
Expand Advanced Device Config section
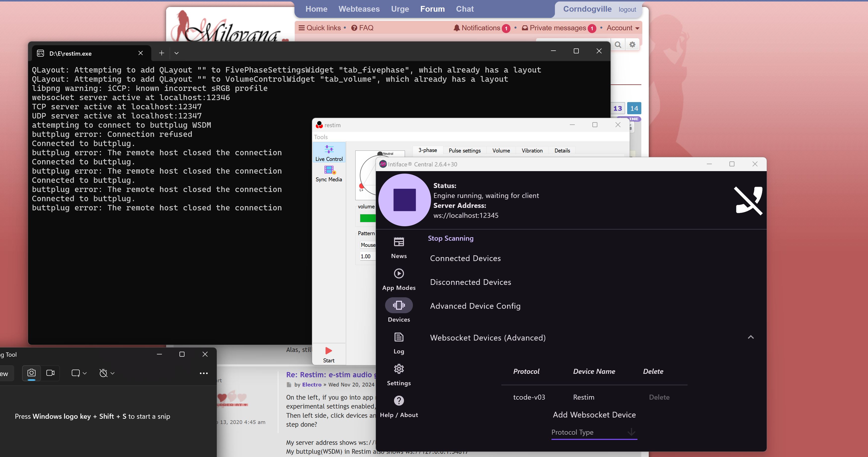click(x=475, y=306)
